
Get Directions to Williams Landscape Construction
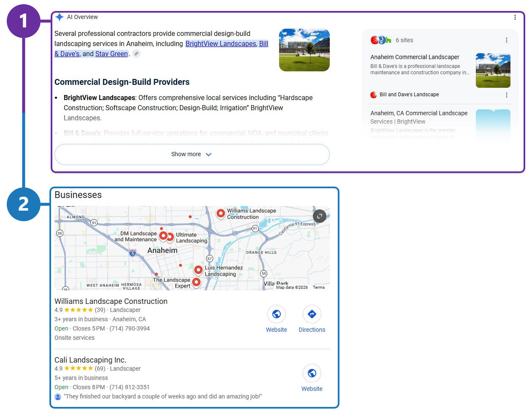coord(312,314)
